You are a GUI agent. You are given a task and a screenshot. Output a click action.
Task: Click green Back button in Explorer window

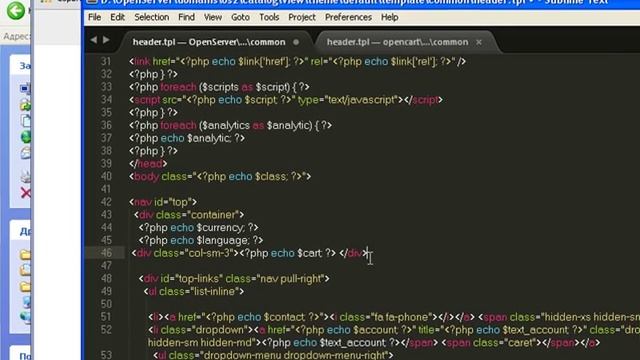[16, 11]
